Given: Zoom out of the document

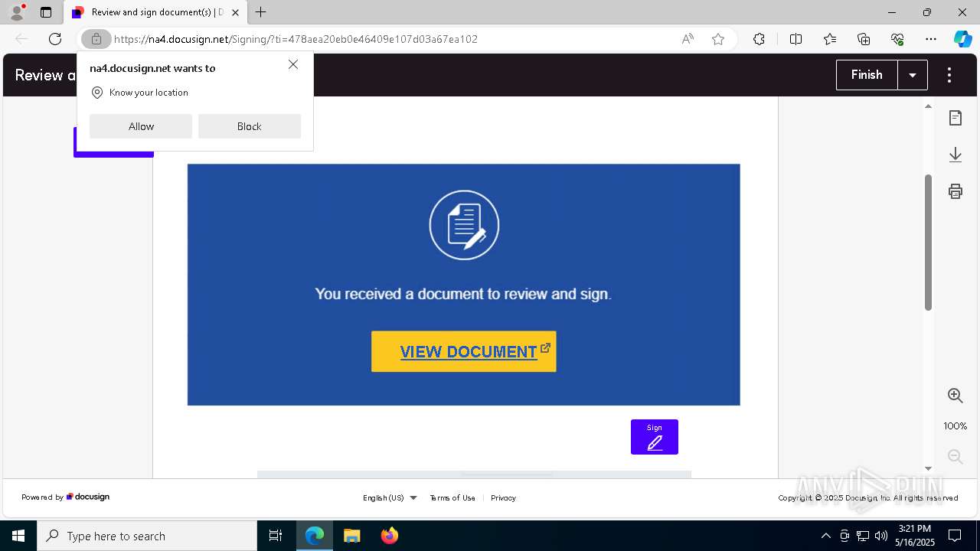Looking at the screenshot, I should pos(955,457).
